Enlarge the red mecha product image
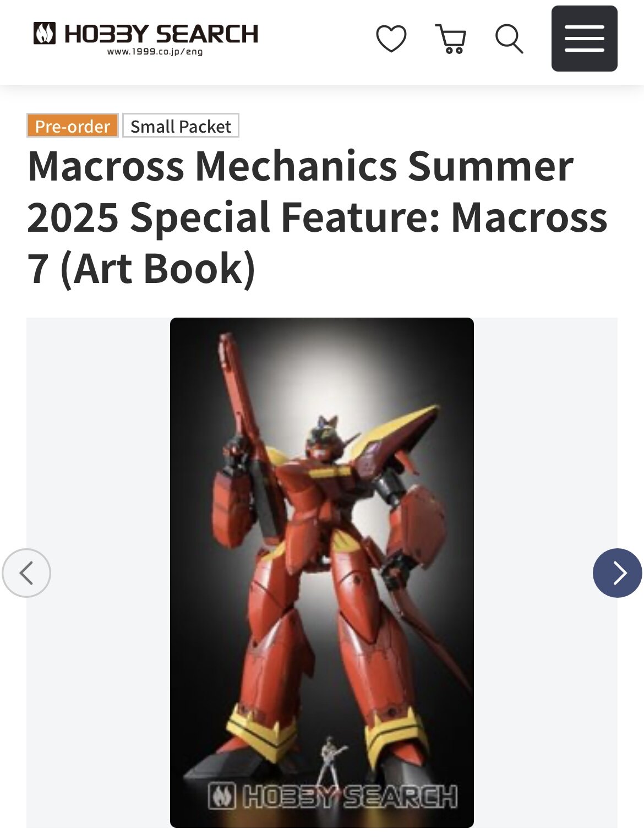Screen dimensions: 644x840 coord(322,572)
